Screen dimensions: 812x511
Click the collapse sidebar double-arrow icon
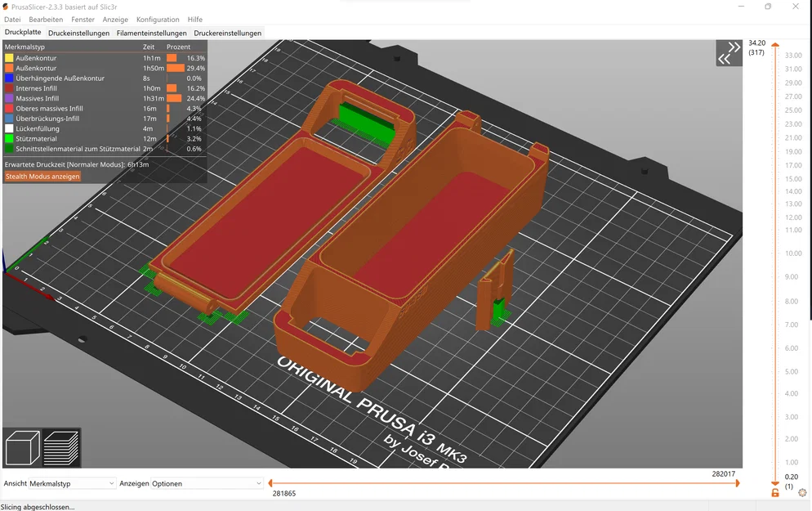click(729, 53)
